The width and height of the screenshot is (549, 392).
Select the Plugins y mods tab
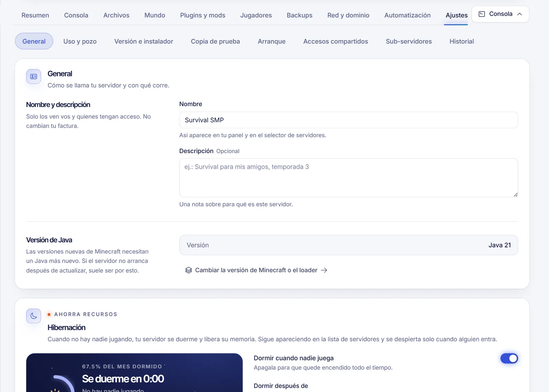tap(203, 15)
